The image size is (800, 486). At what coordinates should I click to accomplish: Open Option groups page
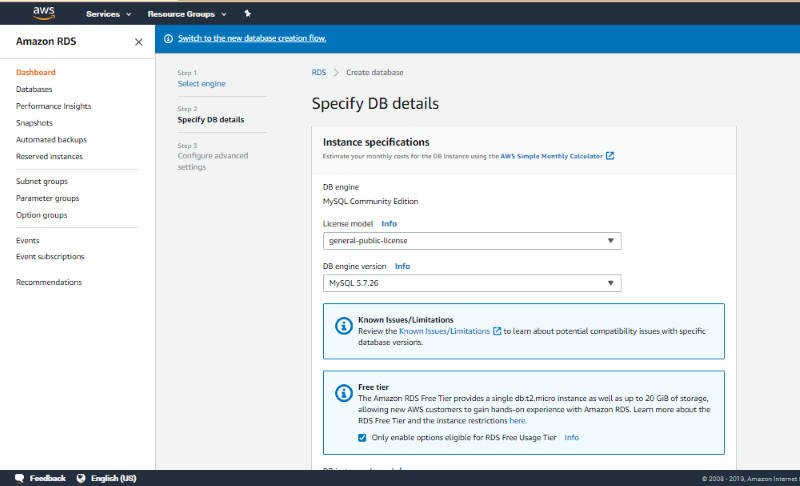[x=41, y=215]
